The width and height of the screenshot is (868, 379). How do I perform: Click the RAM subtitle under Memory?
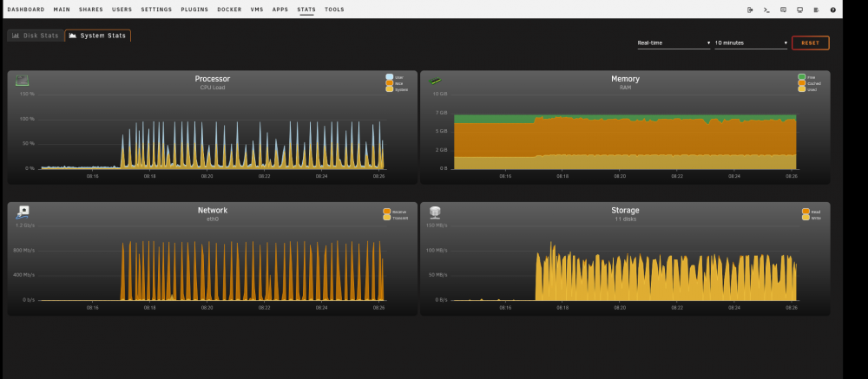(625, 88)
